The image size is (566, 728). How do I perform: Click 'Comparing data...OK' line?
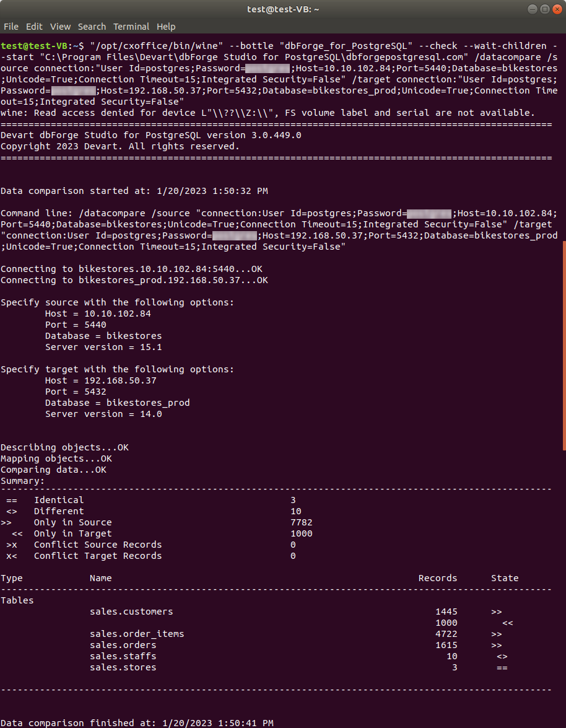53,470
